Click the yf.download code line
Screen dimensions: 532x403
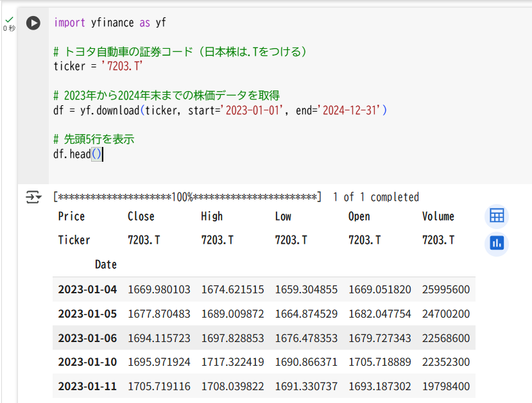coord(220,110)
